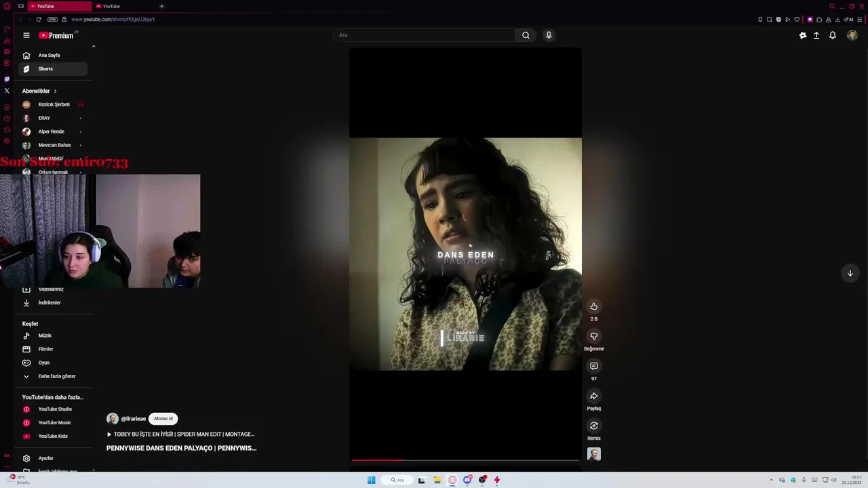868x488 pixels.
Task: Open the YouTube upload arrow icon
Action: tap(816, 35)
